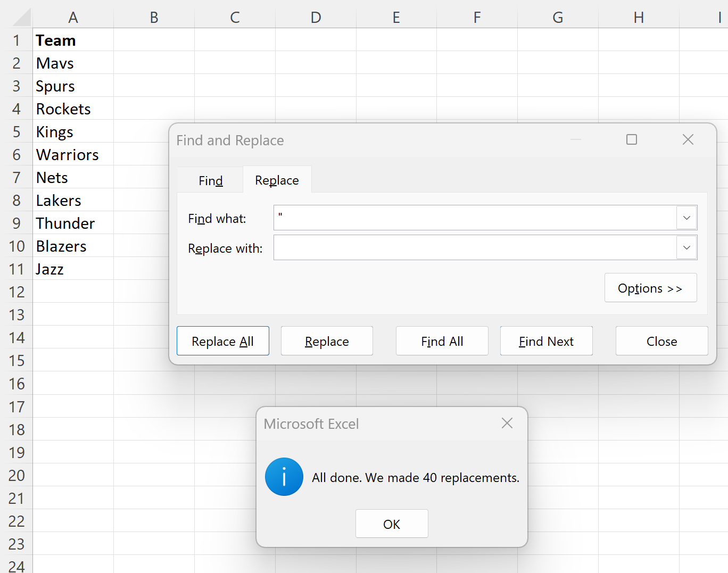Click the Team header cell
Screen dimensions: 728x573
pos(73,40)
